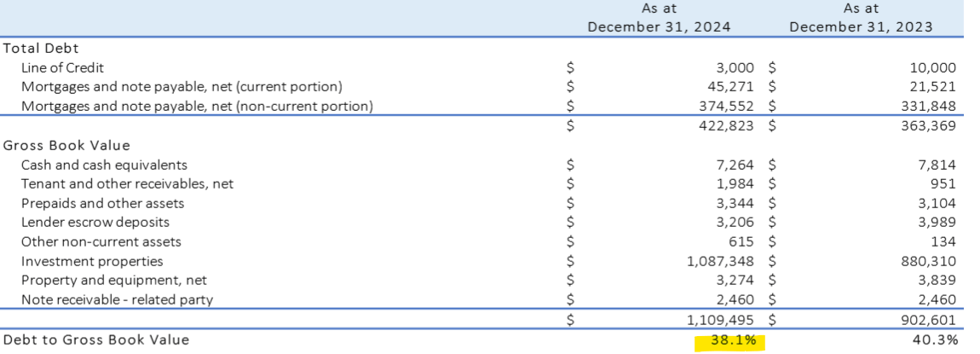The image size is (980, 354).
Task: Click the 'Debt to Gross Book Value' label
Action: coord(95,340)
